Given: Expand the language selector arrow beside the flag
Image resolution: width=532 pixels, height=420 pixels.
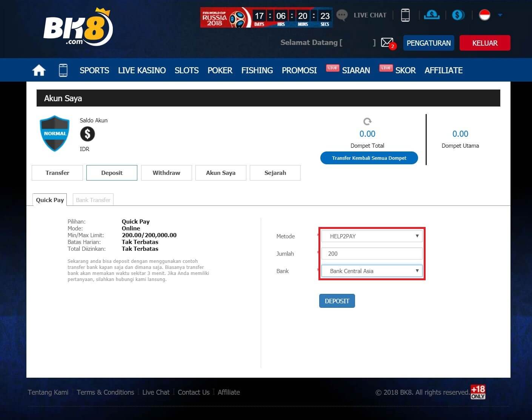Looking at the screenshot, I should pyautogui.click(x=501, y=15).
